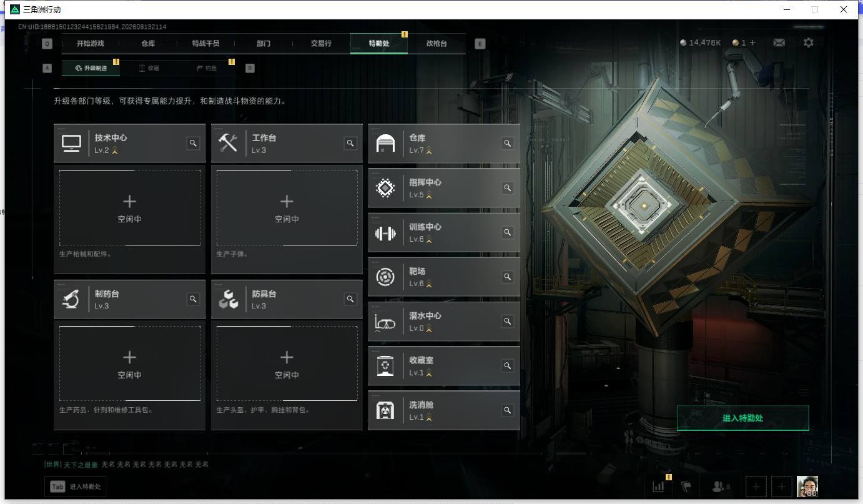Click the magnifier on 技术中心 card
The image size is (863, 504).
point(193,143)
